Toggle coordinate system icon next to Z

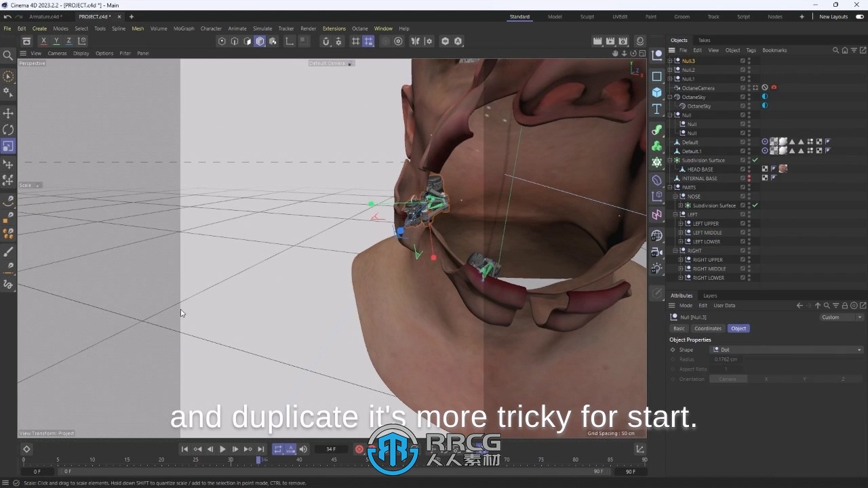(x=82, y=41)
